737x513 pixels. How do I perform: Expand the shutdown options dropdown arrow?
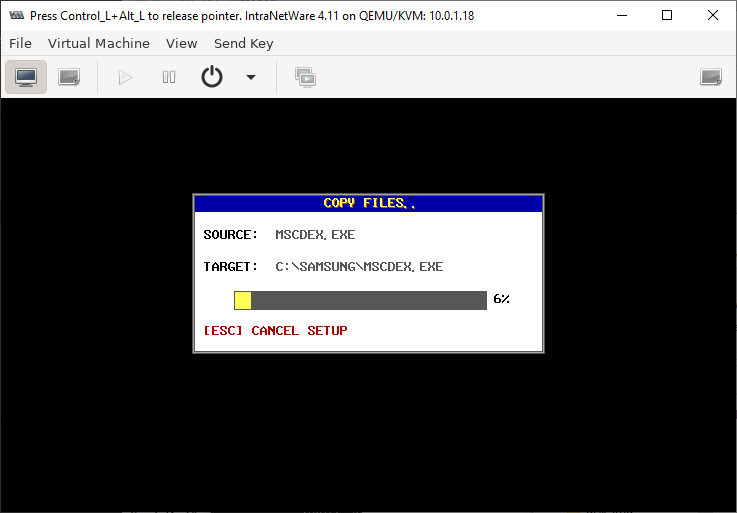pyautogui.click(x=251, y=77)
